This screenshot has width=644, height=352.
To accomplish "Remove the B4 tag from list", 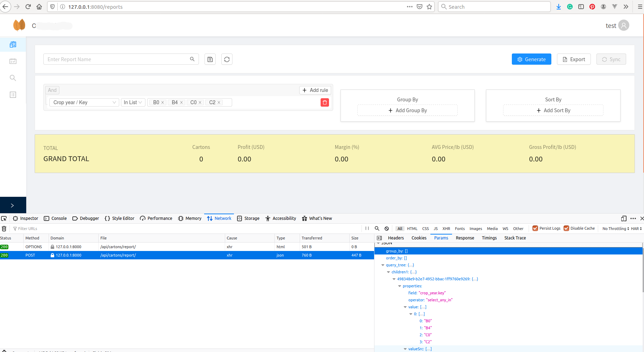I will [x=181, y=102].
